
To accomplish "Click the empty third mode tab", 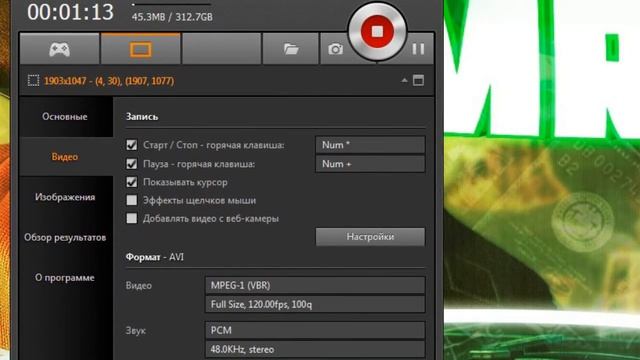I will tap(221, 49).
